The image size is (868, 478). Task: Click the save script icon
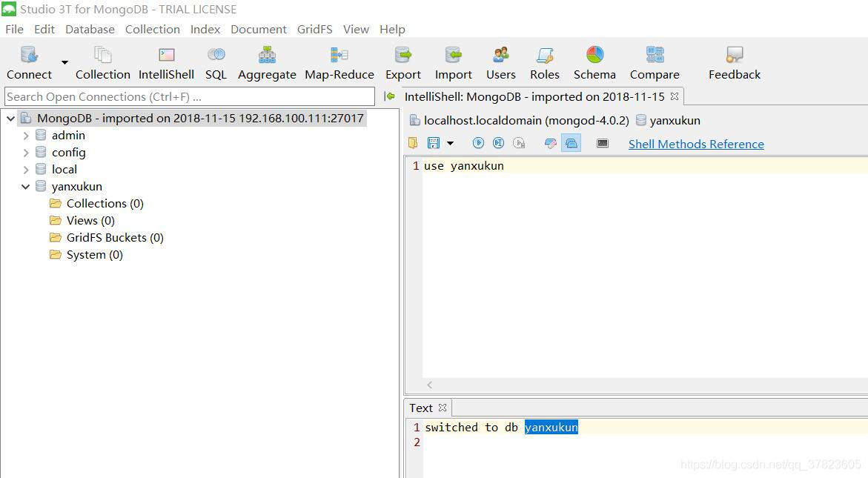[x=434, y=143]
